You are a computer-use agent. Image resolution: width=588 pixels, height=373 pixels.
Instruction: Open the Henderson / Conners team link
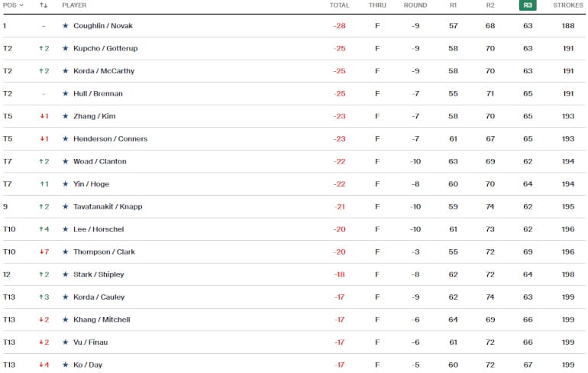(110, 139)
